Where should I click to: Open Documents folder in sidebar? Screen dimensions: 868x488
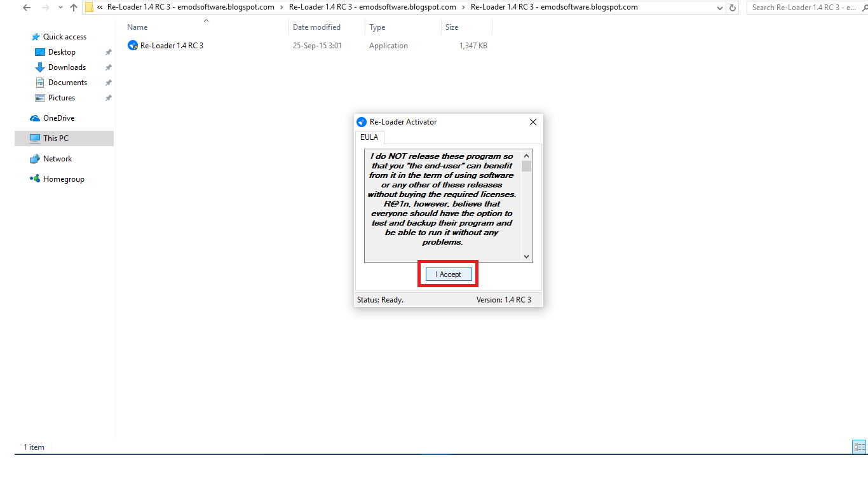coord(67,83)
